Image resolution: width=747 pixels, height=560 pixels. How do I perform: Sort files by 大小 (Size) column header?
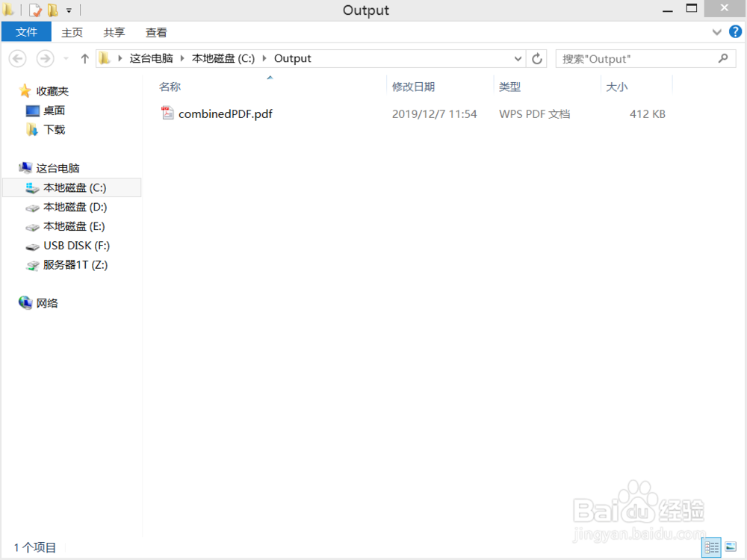616,86
